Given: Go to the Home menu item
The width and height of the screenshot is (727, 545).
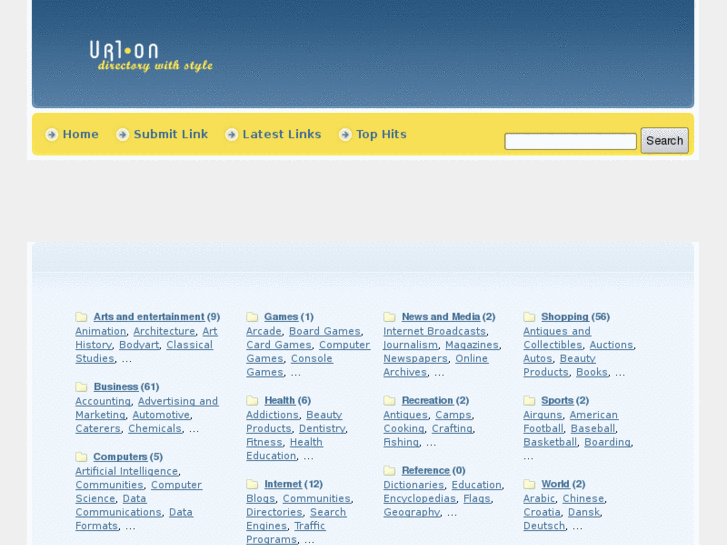Looking at the screenshot, I should tap(81, 134).
